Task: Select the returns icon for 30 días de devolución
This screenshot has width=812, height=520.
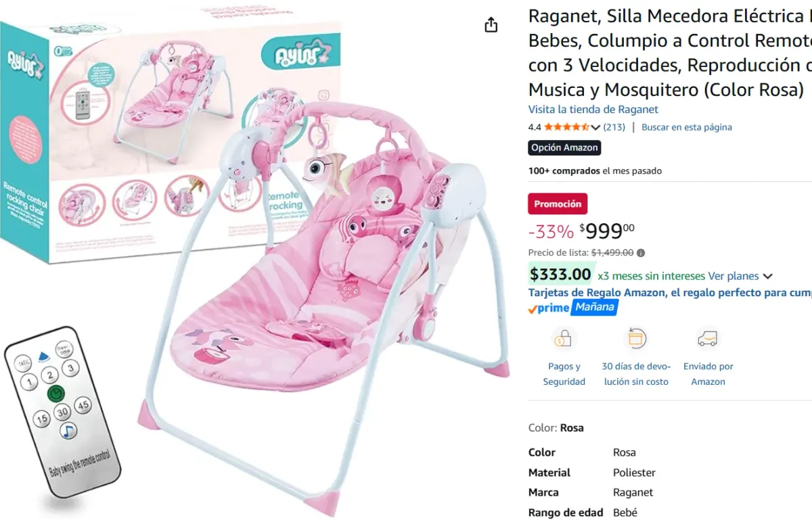Action: [635, 339]
